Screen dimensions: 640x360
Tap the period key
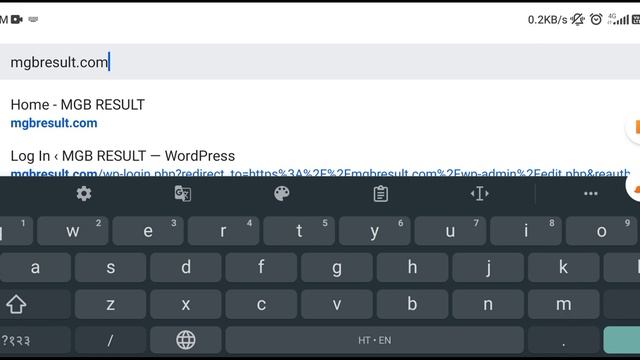coord(563,340)
